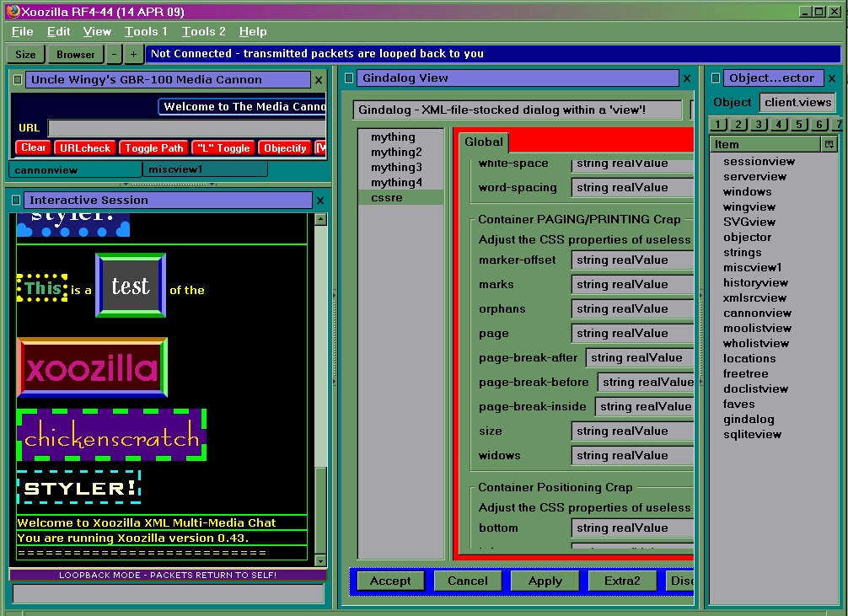Close the Object inspector panel
Screen dimensions: 848x616
832,78
